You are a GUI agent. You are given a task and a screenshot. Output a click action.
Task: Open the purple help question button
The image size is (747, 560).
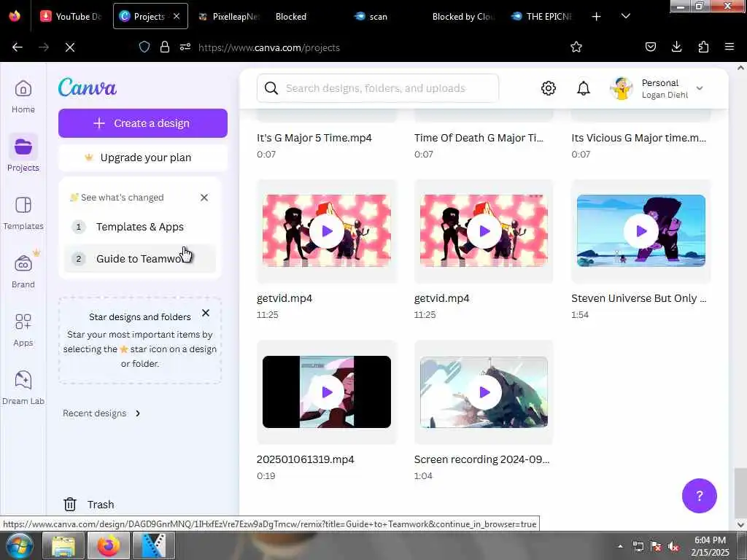[699, 496]
